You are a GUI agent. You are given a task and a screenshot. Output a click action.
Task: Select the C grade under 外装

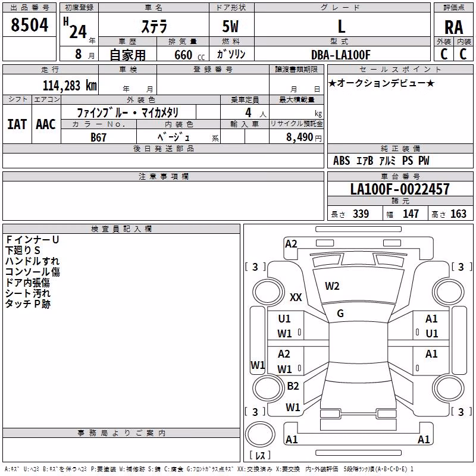(444, 54)
